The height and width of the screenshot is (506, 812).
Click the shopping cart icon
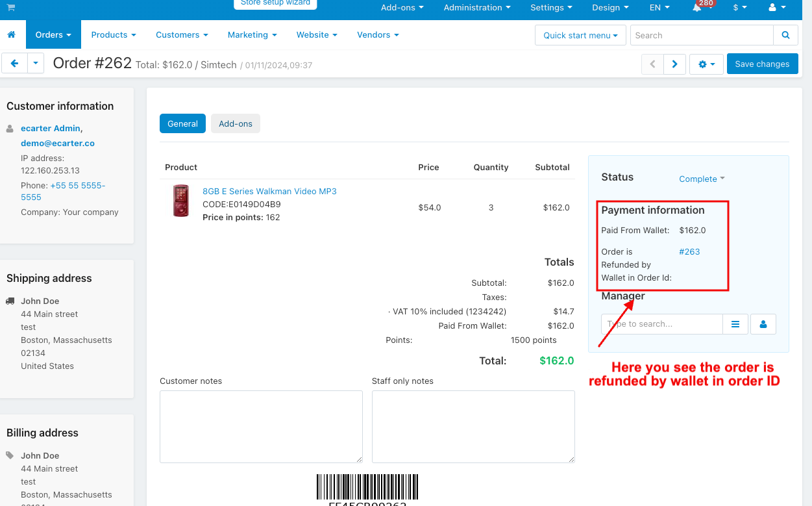tap(11, 7)
